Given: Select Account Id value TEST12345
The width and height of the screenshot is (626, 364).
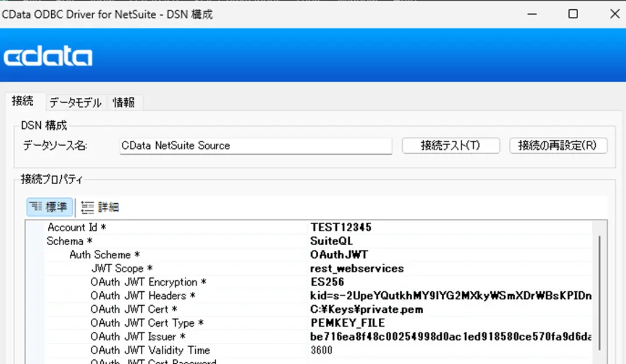Looking at the screenshot, I should pyautogui.click(x=341, y=228).
